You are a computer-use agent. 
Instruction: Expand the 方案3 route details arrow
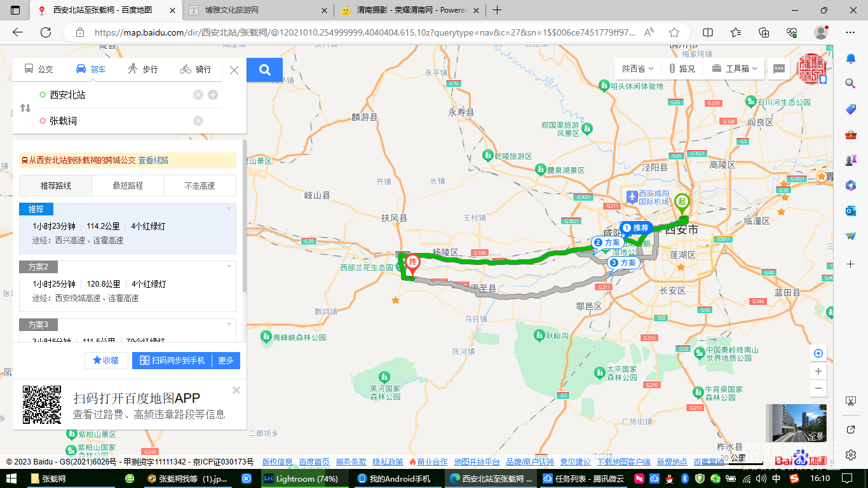tap(229, 324)
